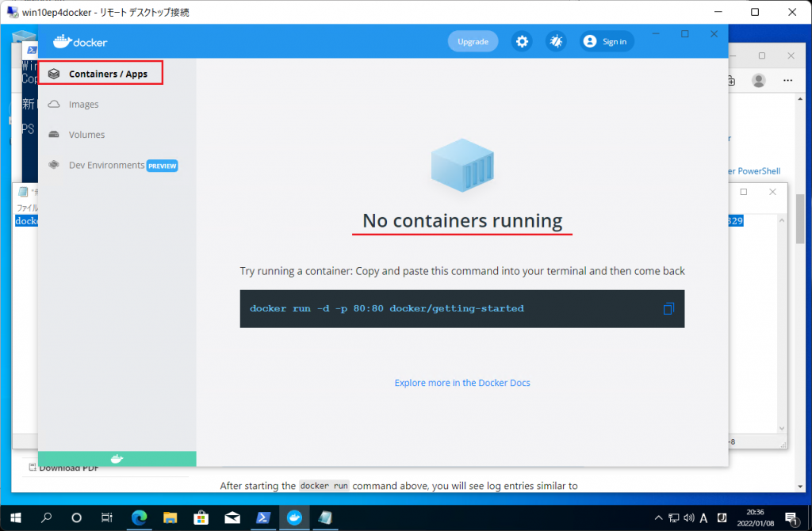Show hidden system tray icons
This screenshot has height=531, width=812.
pos(658,518)
